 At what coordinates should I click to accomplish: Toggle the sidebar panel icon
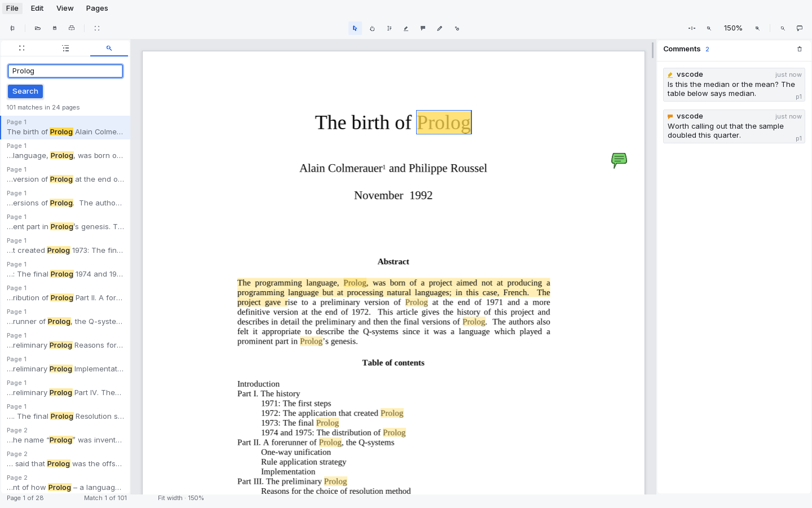12,28
